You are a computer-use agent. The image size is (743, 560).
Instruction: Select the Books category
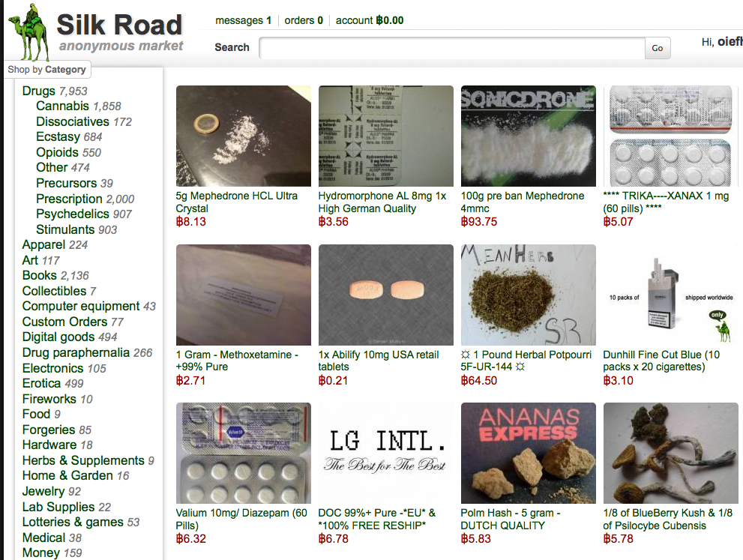[55, 275]
